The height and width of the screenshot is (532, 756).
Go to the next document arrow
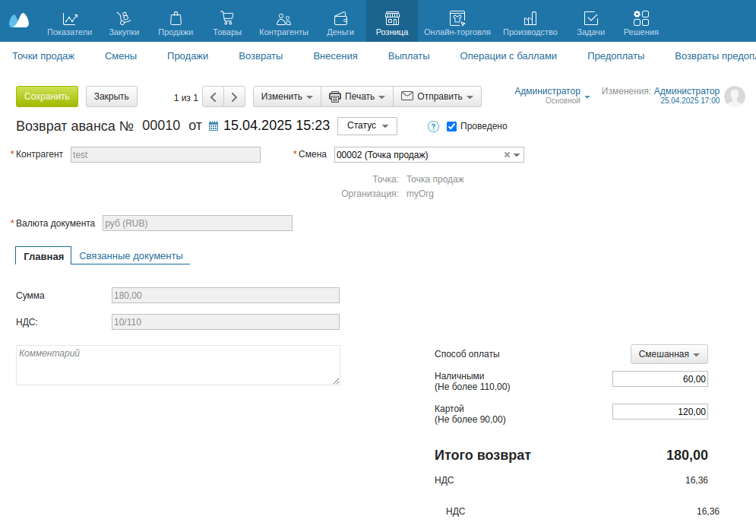235,97
